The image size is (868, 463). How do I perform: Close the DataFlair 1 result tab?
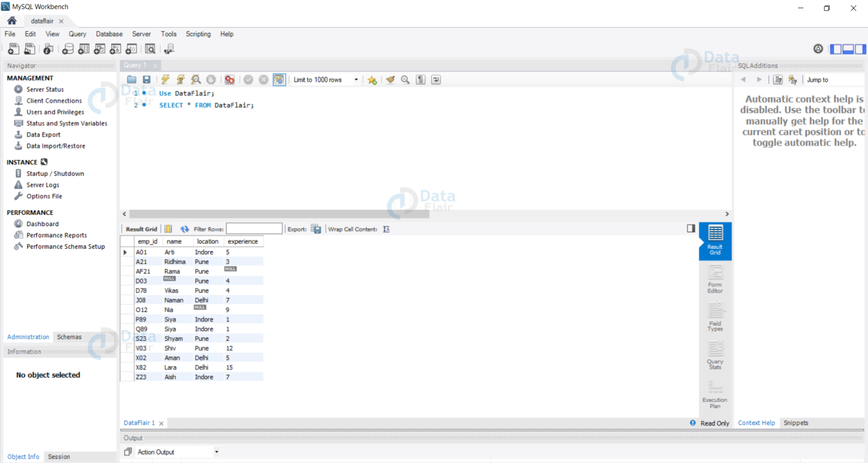[161, 423]
